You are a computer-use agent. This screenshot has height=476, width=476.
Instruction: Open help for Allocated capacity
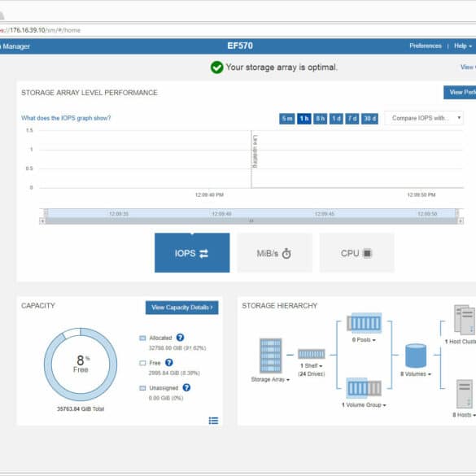[180, 338]
